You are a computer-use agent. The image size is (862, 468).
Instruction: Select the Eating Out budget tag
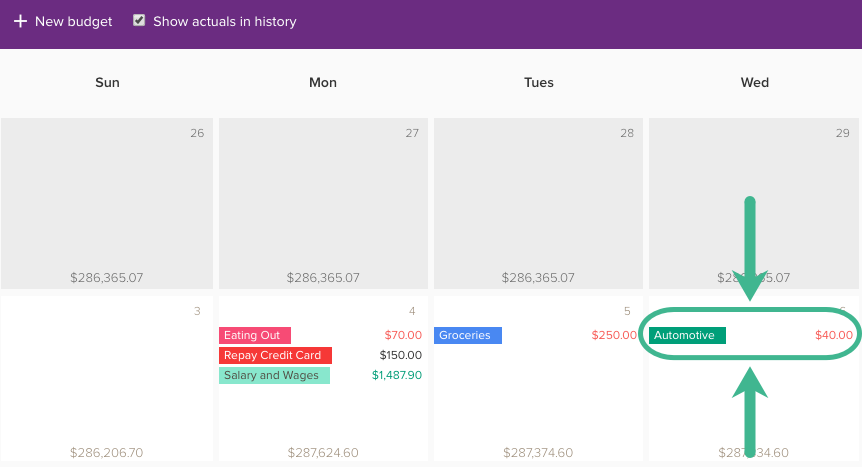255,335
